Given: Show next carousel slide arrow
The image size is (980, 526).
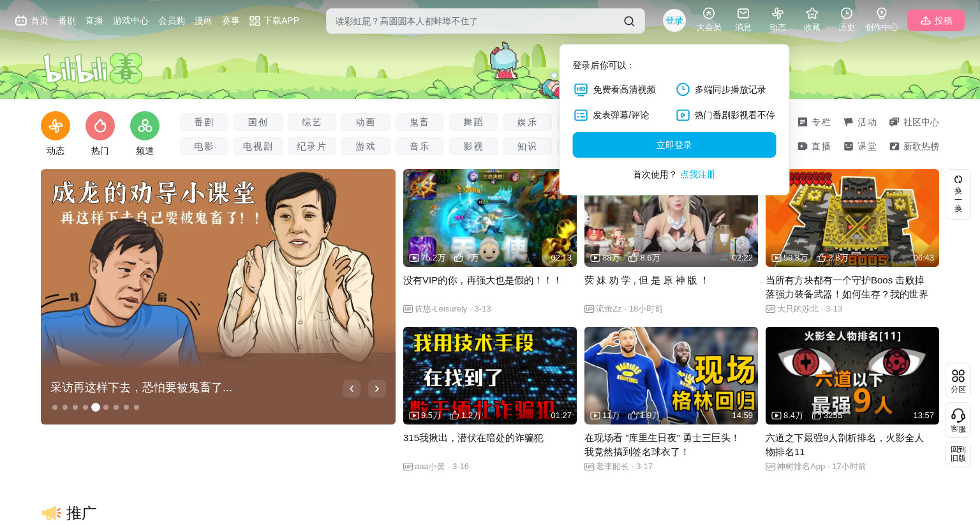Looking at the screenshot, I should pos(377,389).
